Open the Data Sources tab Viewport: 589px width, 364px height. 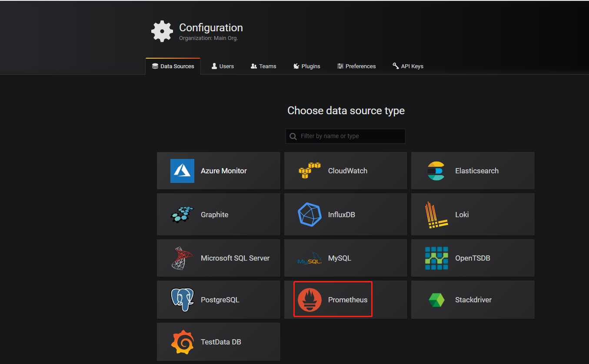click(x=173, y=66)
